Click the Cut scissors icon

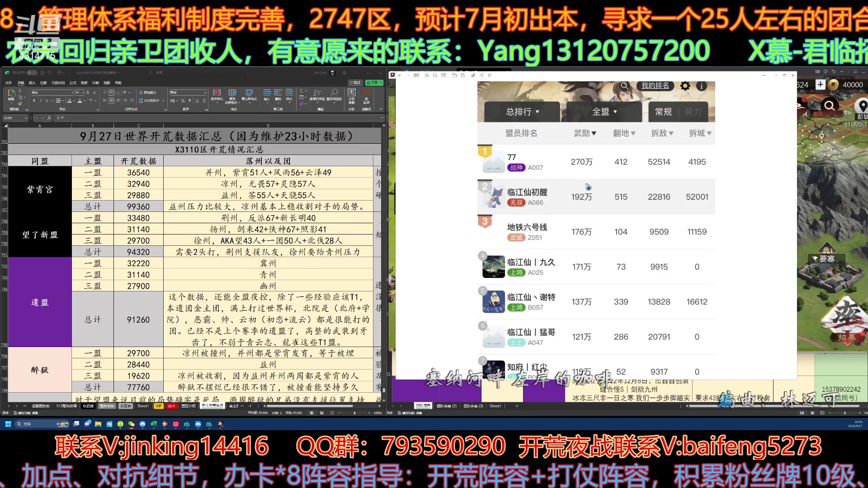pyautogui.click(x=20, y=91)
